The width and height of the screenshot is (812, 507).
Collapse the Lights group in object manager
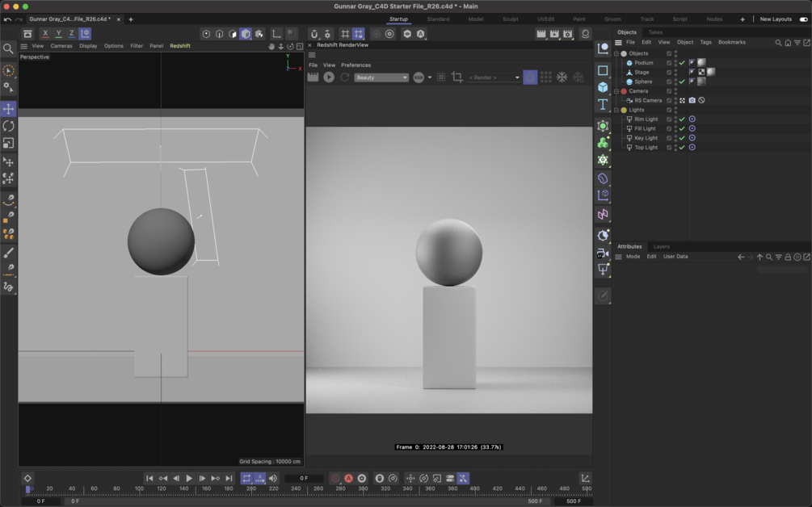tap(616, 110)
